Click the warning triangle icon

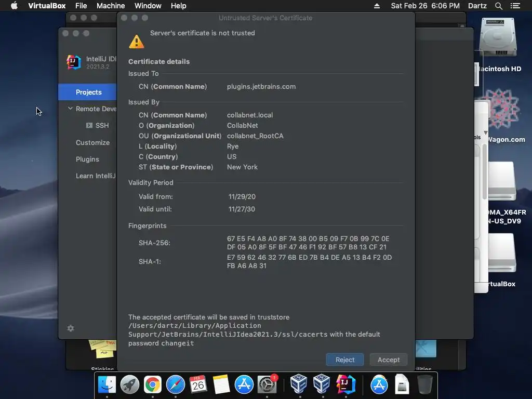coord(137,42)
